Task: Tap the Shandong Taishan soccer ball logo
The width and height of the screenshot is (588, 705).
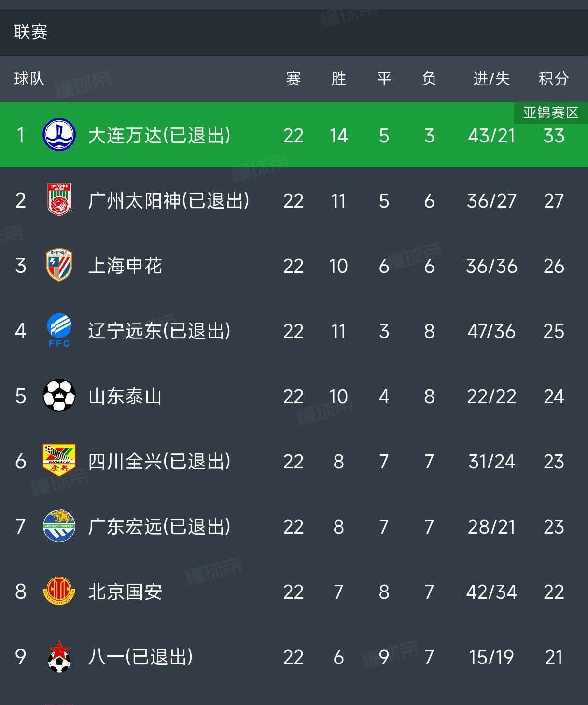Action: pyautogui.click(x=59, y=395)
